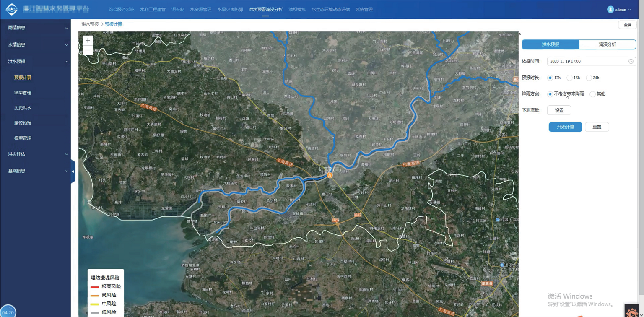Click 设置 button for 下泄流量

click(559, 110)
